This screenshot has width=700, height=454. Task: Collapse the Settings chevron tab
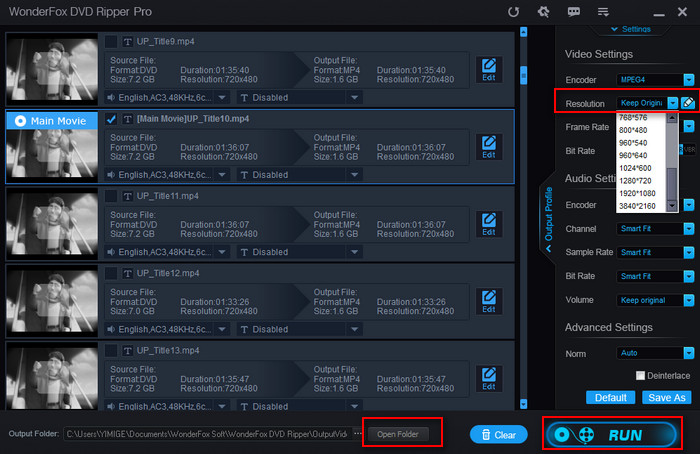[x=631, y=29]
